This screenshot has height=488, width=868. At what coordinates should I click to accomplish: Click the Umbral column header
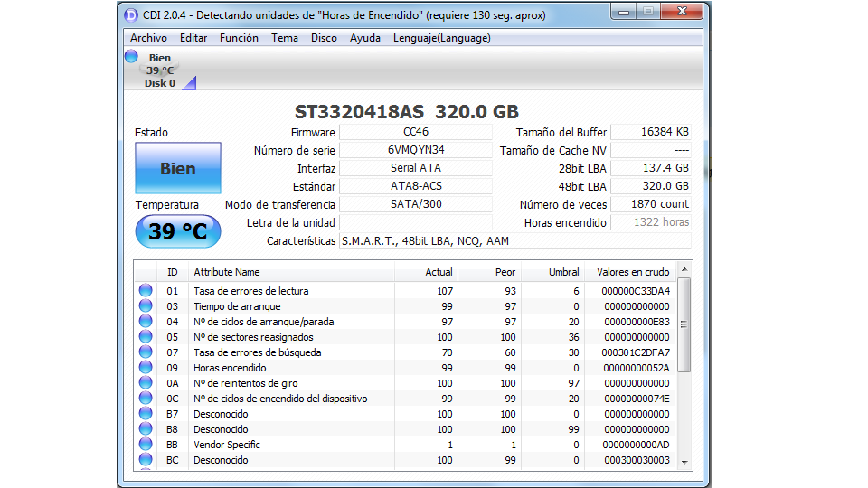click(552, 272)
